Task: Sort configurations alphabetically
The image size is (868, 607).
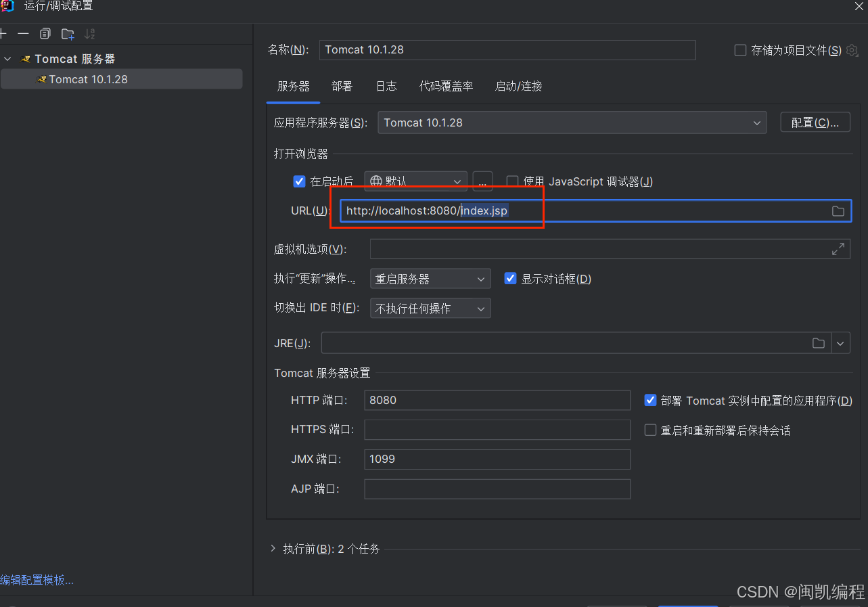Action: [90, 33]
